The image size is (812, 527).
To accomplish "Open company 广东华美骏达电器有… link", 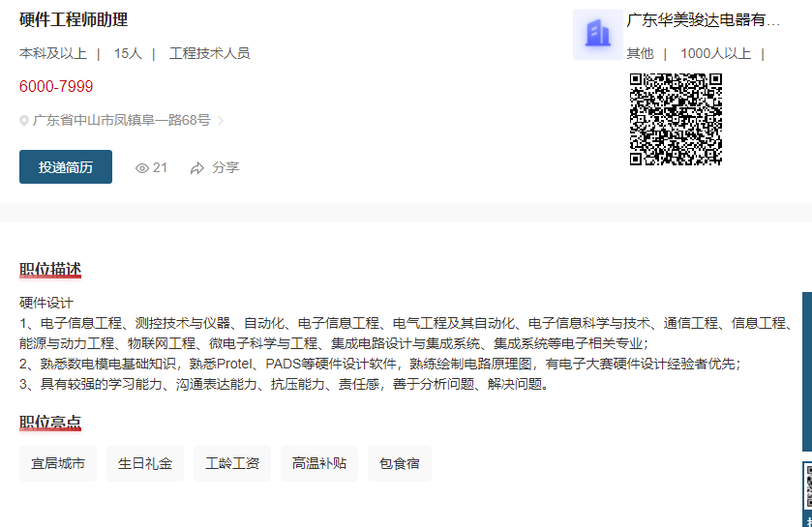I will click(x=704, y=20).
